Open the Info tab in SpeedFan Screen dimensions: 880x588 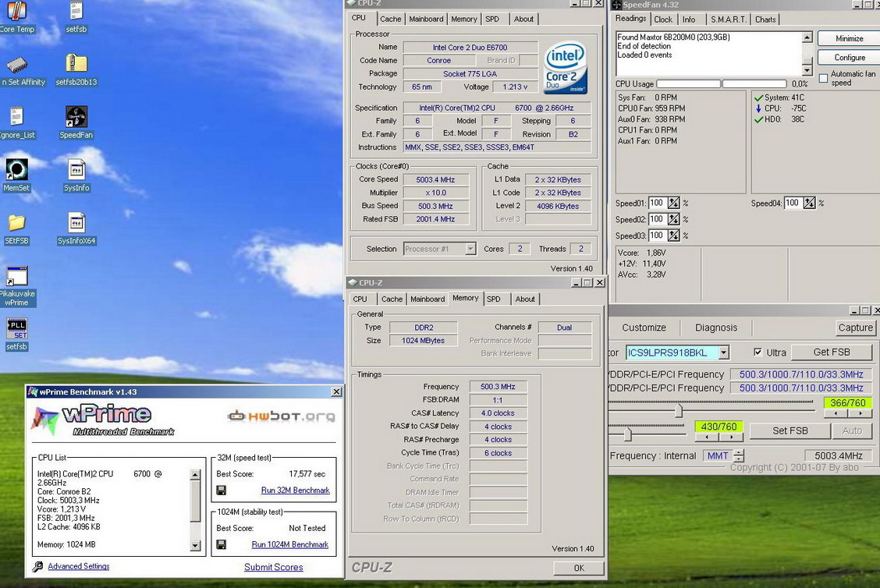pos(689,19)
